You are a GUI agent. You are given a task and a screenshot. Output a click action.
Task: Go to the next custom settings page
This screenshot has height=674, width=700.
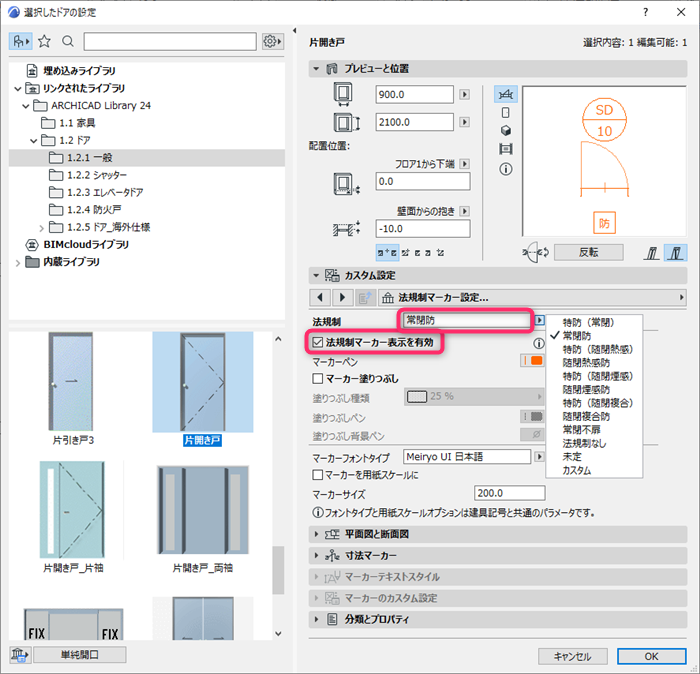tap(342, 297)
